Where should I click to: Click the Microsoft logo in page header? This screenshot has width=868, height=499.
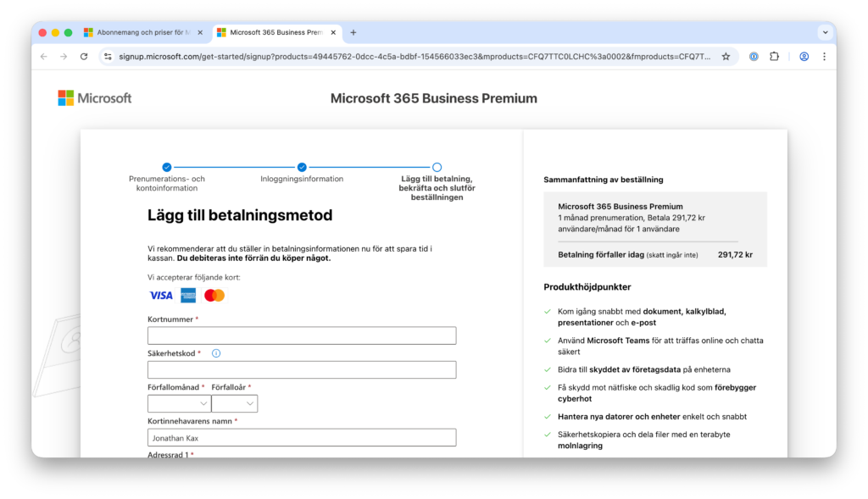[x=95, y=98]
